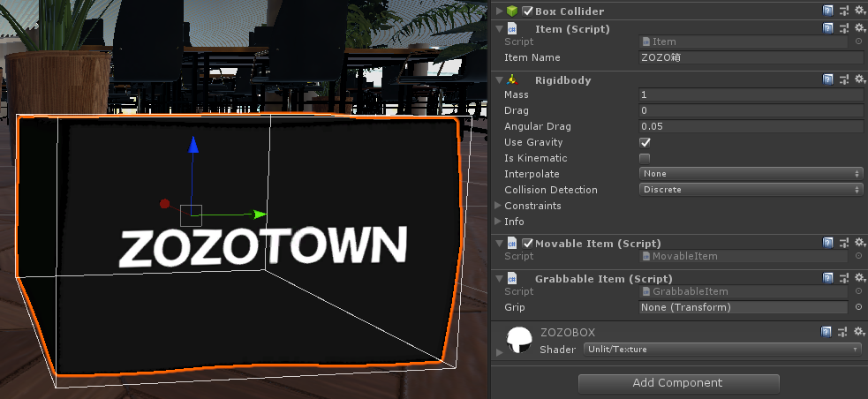Click the Add Component button
This screenshot has width=868, height=399.
(679, 383)
